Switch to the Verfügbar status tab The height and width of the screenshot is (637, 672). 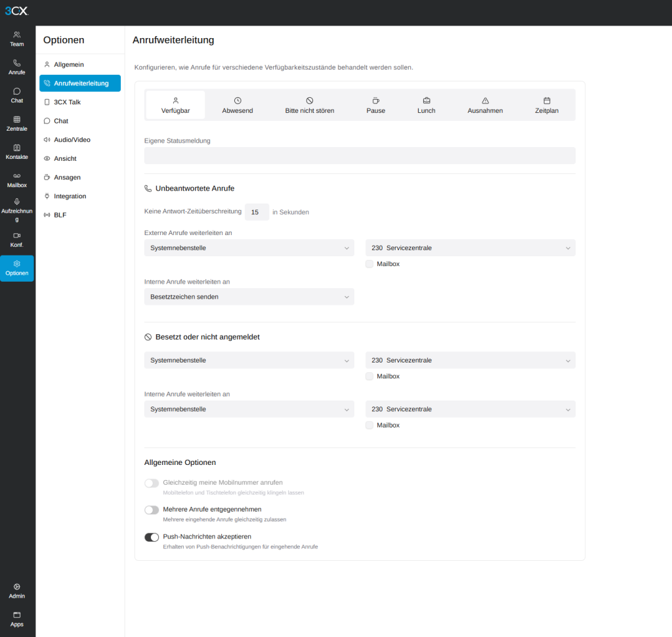click(175, 105)
